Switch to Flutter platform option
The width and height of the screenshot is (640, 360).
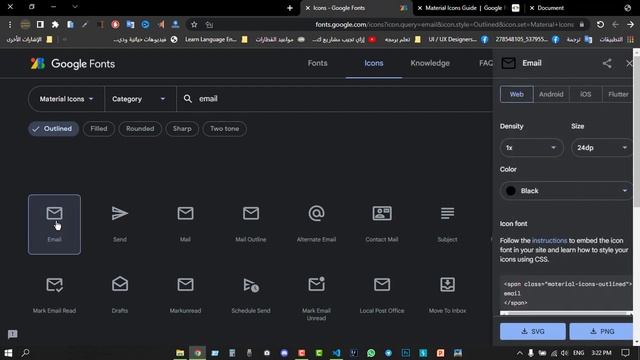pyautogui.click(x=618, y=94)
